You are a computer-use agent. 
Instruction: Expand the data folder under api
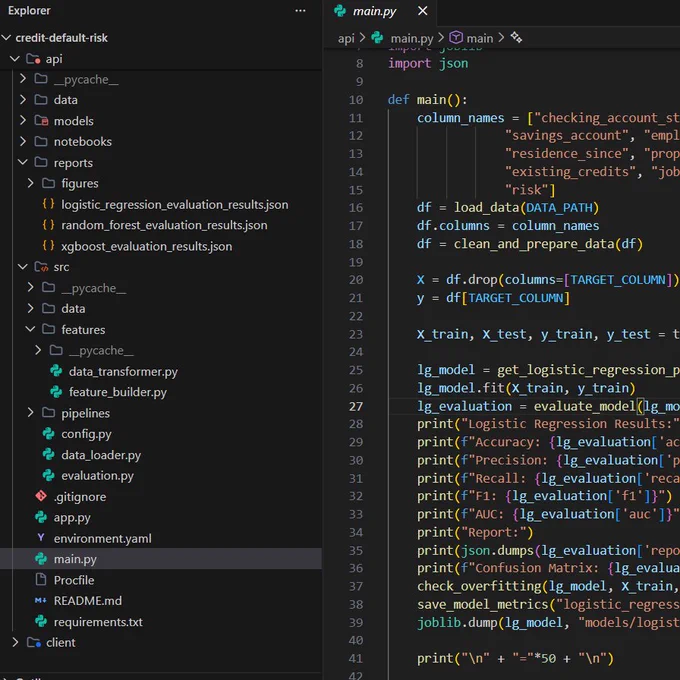click(23, 100)
